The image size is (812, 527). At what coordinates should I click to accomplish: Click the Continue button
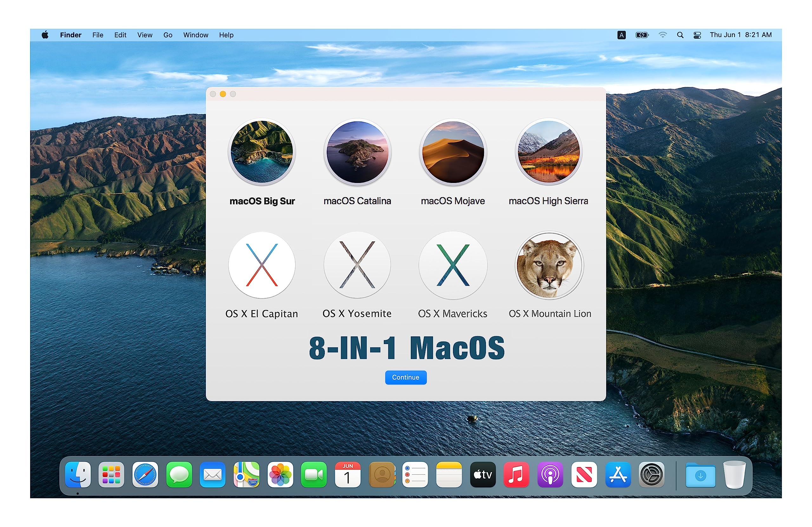(406, 377)
